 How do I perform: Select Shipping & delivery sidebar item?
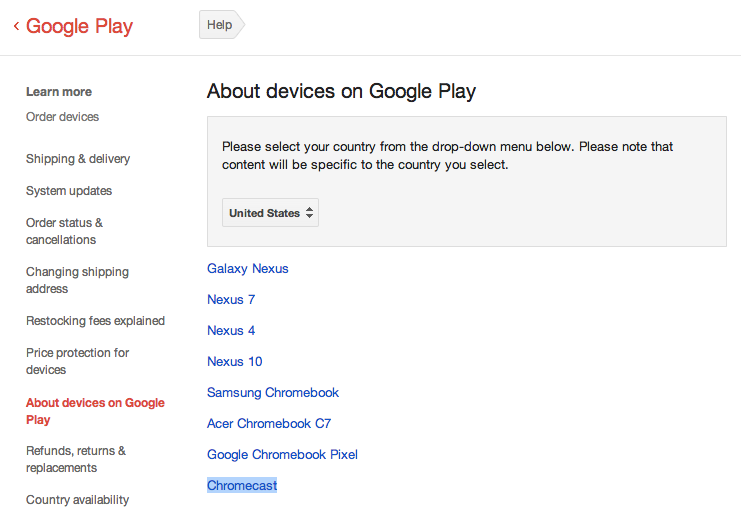[x=78, y=159]
